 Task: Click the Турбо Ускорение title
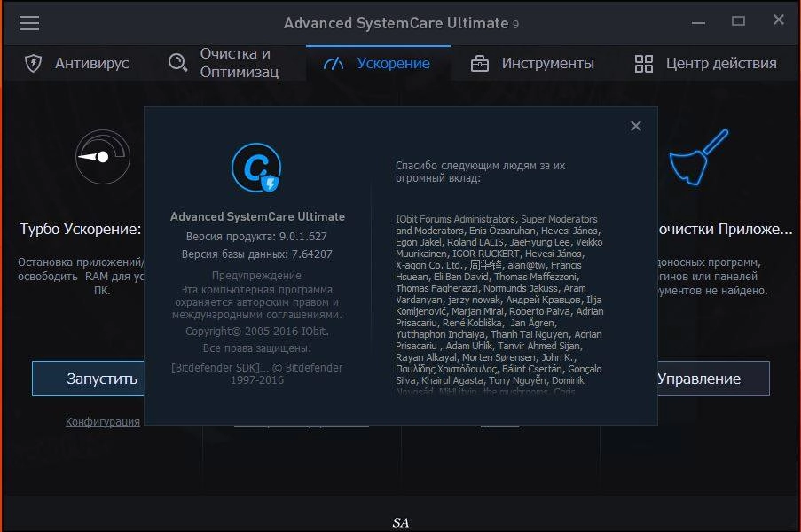click(80, 229)
